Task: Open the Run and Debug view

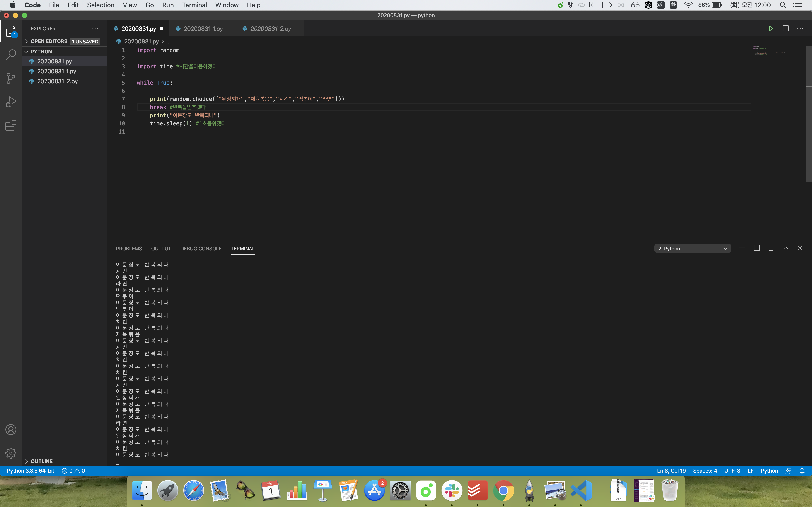Action: coord(11,102)
